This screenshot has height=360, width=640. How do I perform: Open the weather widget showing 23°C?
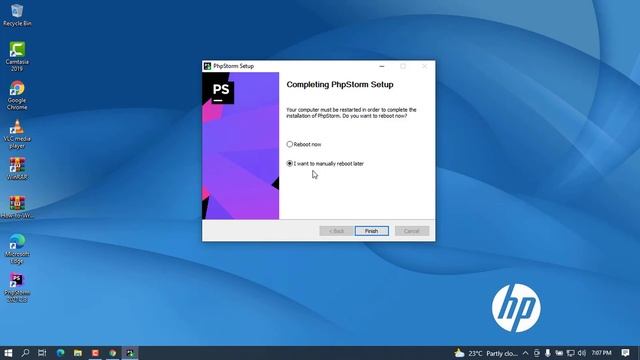coord(486,353)
